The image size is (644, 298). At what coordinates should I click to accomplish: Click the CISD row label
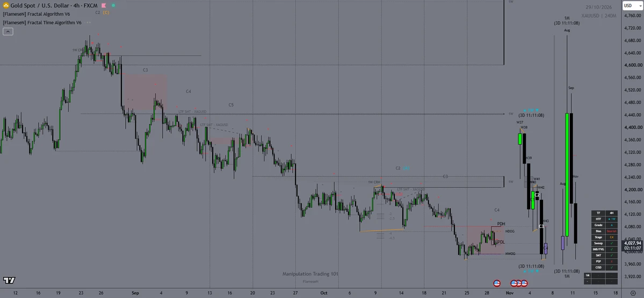click(x=598, y=267)
